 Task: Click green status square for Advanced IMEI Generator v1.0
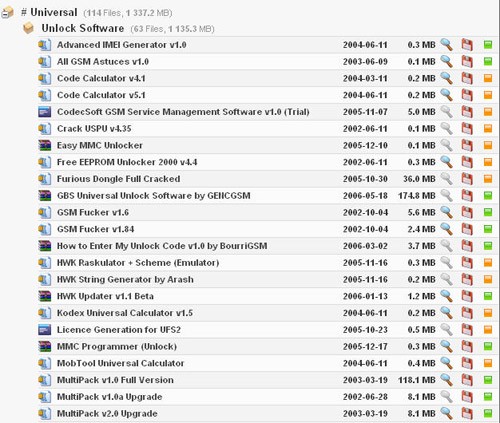click(488, 45)
